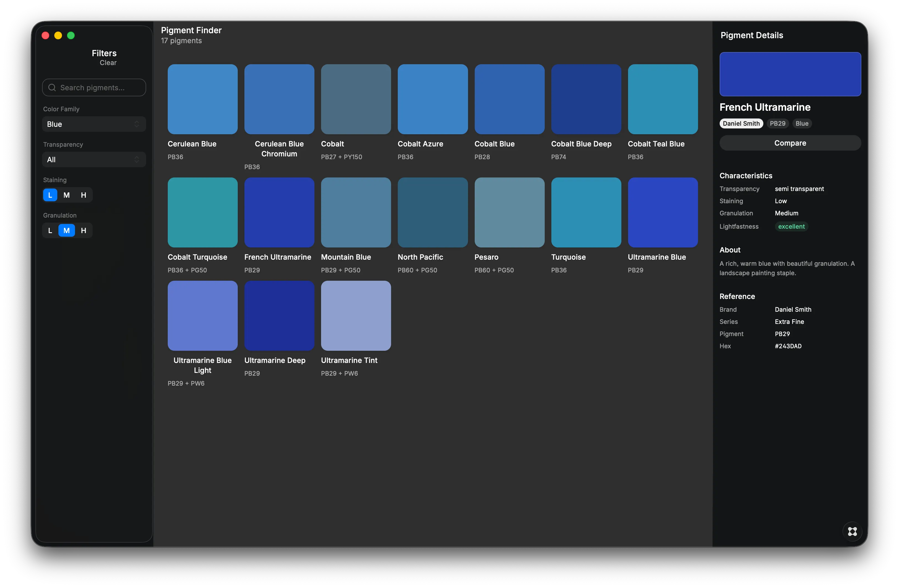Click the Compare button

tap(790, 143)
